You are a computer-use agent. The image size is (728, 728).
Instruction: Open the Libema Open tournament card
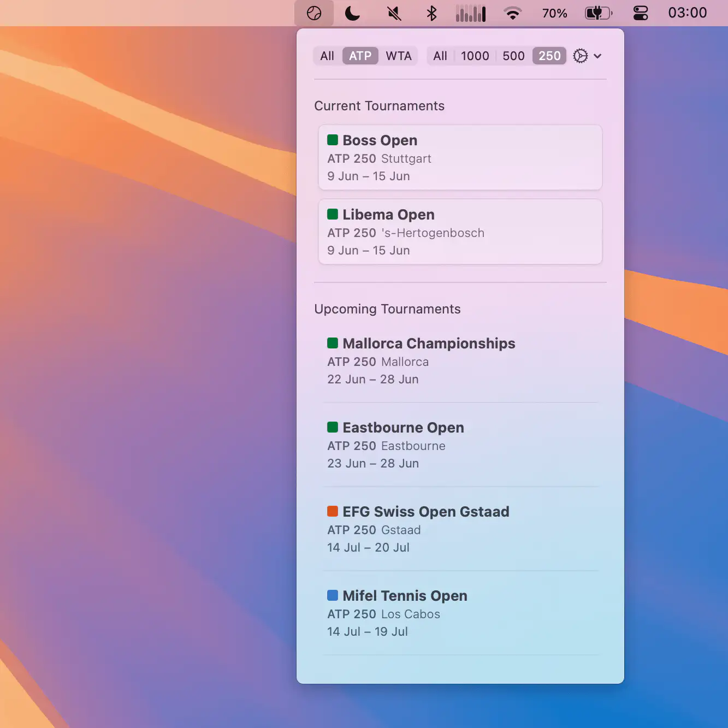(460, 232)
